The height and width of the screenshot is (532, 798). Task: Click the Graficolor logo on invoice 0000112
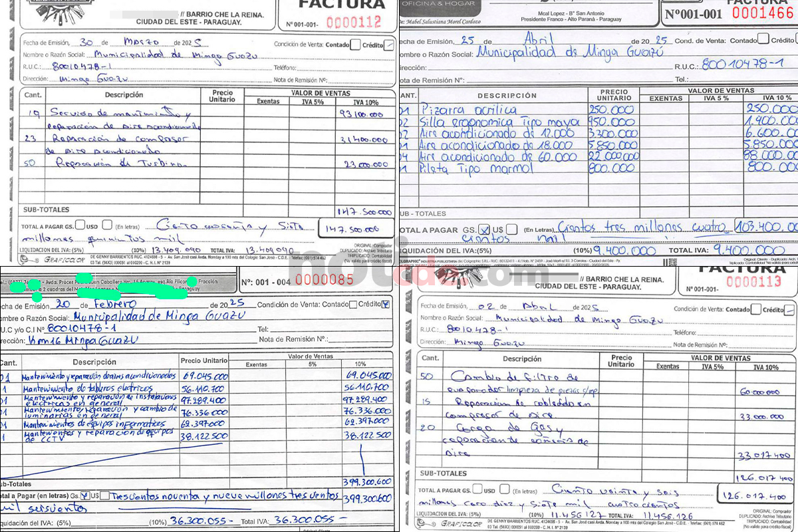(54, 260)
